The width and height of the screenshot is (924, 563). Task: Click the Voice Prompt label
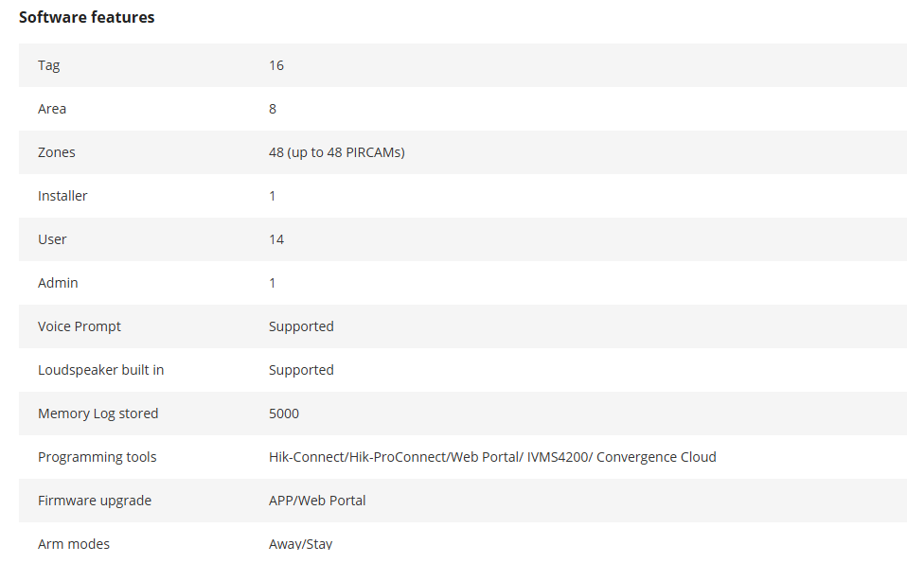pyautogui.click(x=80, y=326)
